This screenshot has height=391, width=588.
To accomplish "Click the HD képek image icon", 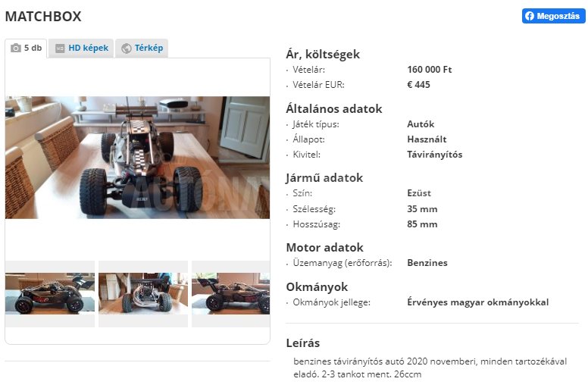I will click(60, 48).
